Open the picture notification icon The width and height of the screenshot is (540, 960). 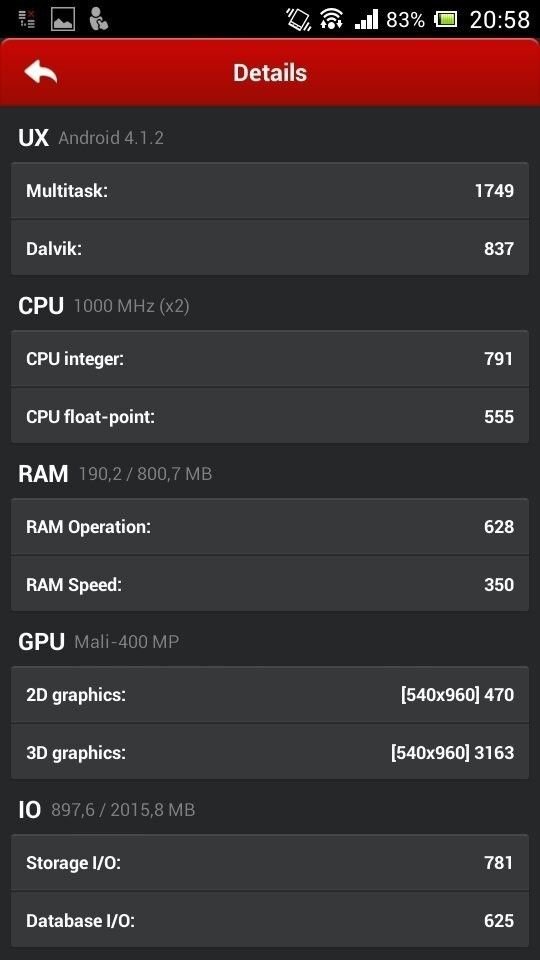62,19
